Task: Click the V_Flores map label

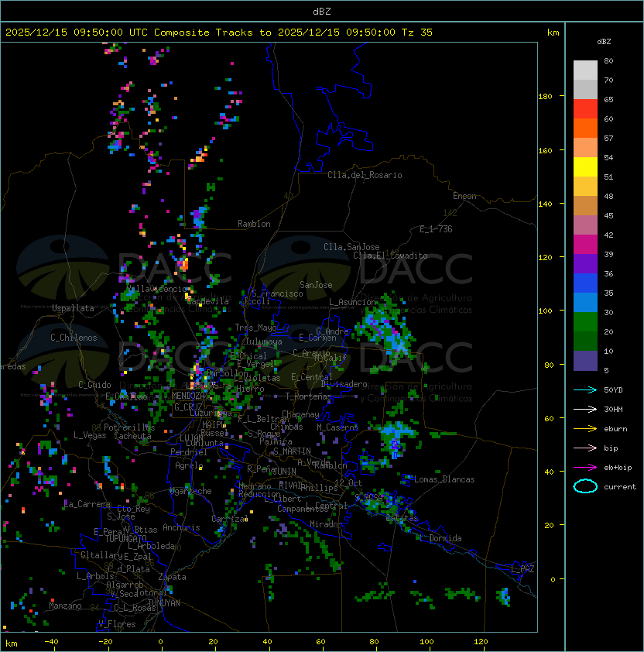Action: point(117,623)
